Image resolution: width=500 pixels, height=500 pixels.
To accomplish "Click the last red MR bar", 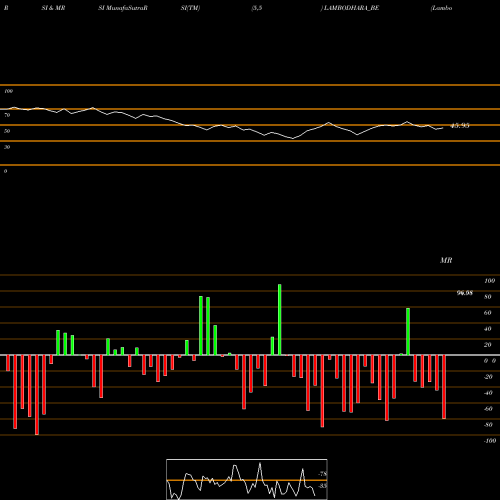I will [444, 387].
